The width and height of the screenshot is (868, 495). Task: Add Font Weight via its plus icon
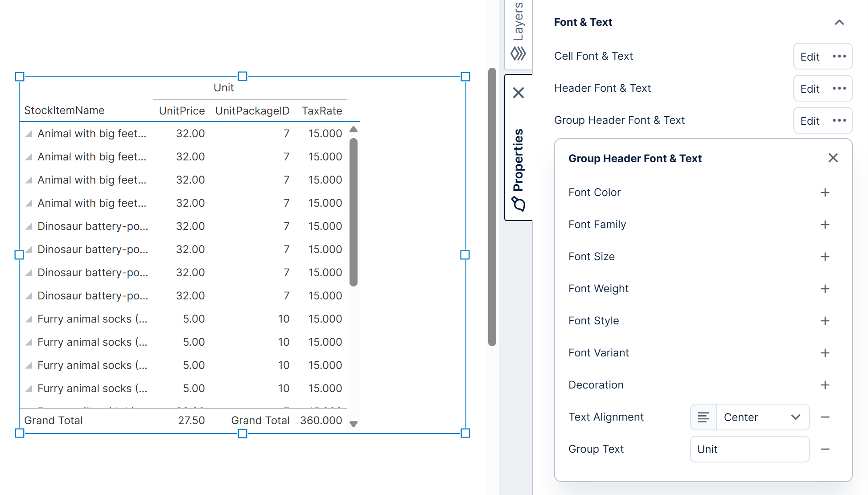[x=825, y=288]
